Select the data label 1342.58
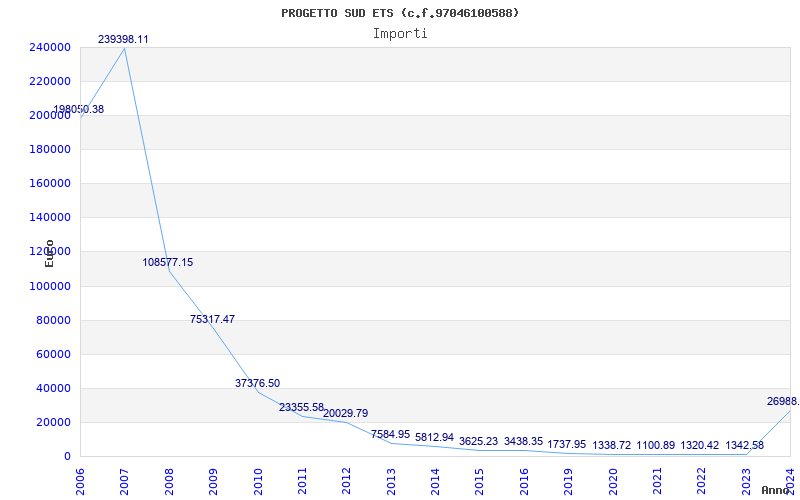 [x=745, y=445]
